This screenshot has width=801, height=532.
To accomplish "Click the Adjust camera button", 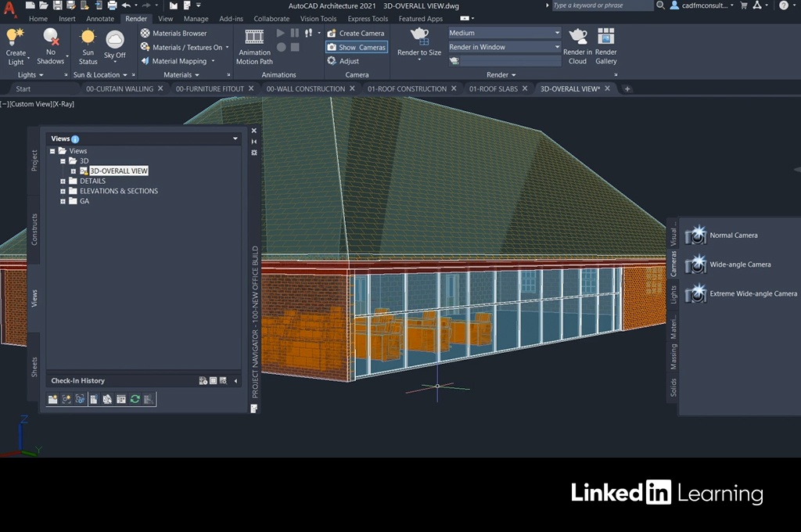I will click(x=343, y=61).
